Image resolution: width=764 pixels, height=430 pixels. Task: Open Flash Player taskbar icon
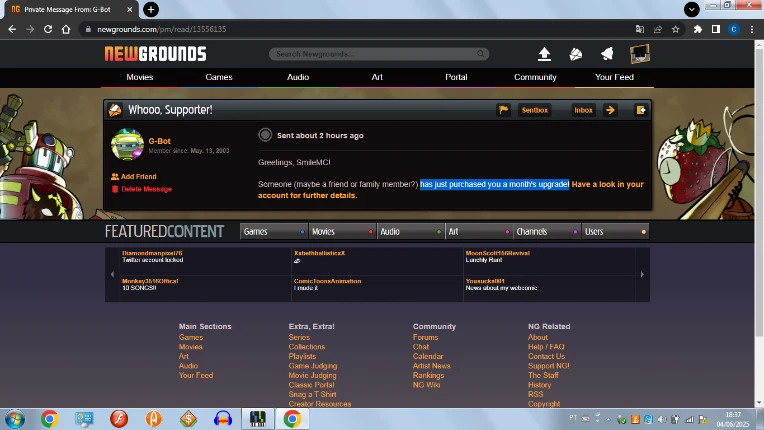[119, 419]
